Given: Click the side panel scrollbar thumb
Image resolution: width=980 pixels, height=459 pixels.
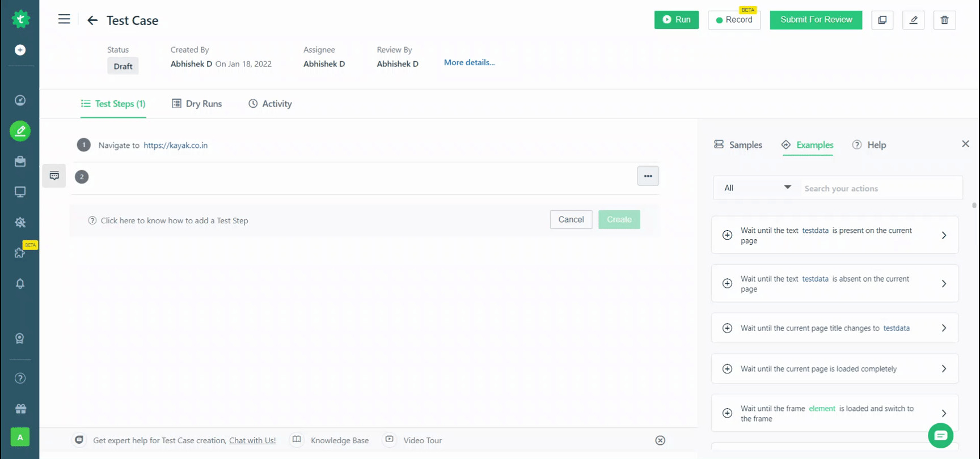Looking at the screenshot, I should [974, 205].
